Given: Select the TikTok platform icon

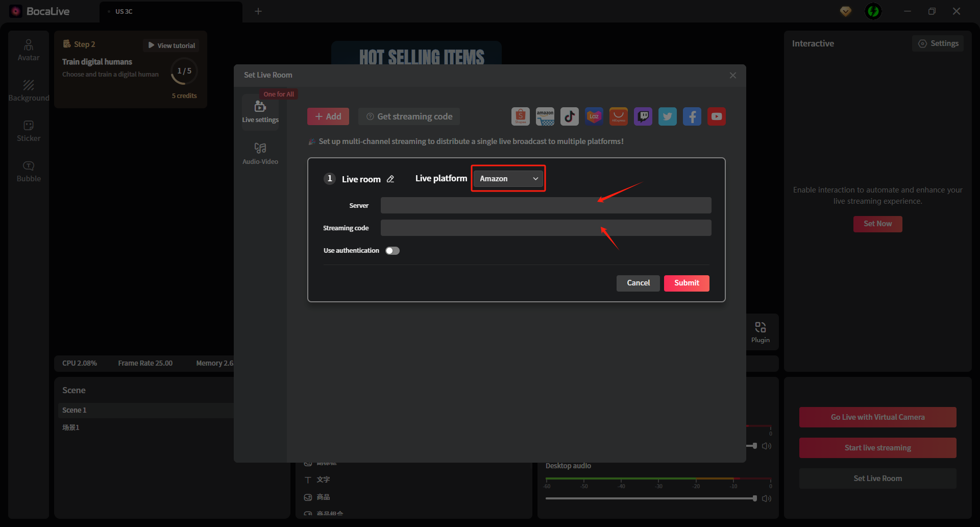Looking at the screenshot, I should point(569,116).
